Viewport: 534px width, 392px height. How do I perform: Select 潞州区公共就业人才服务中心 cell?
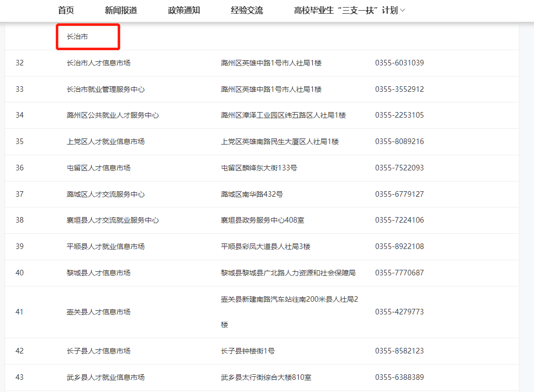click(113, 115)
